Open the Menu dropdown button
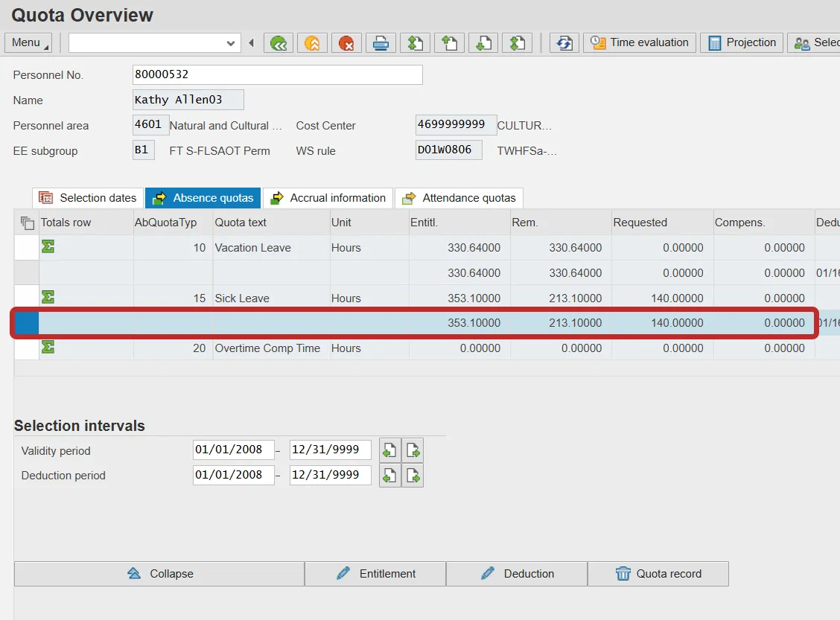The width and height of the screenshot is (840, 620). pyautogui.click(x=28, y=42)
